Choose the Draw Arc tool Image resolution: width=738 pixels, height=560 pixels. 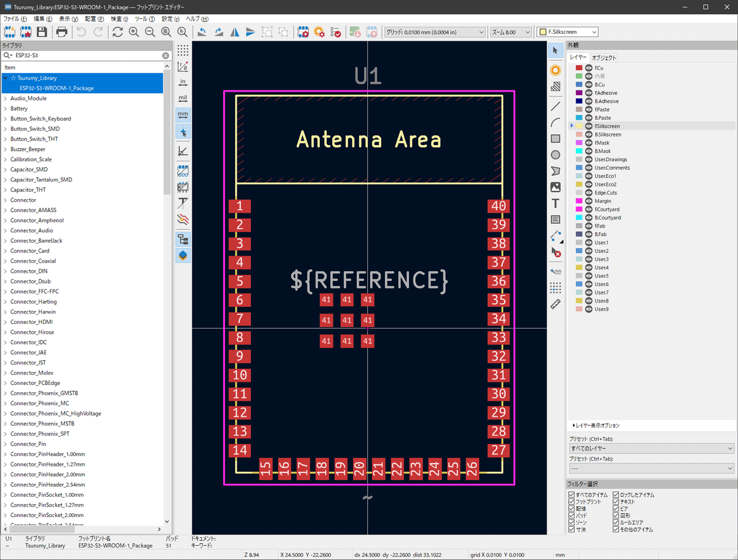[555, 122]
